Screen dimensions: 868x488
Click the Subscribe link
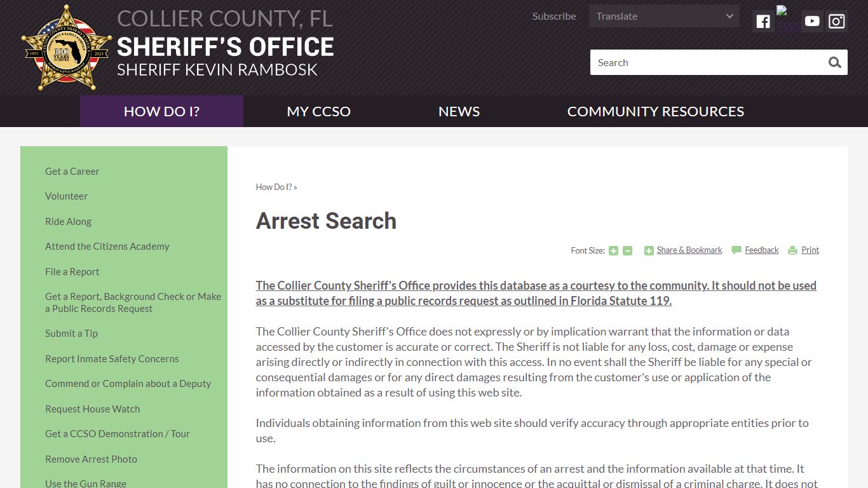(554, 16)
